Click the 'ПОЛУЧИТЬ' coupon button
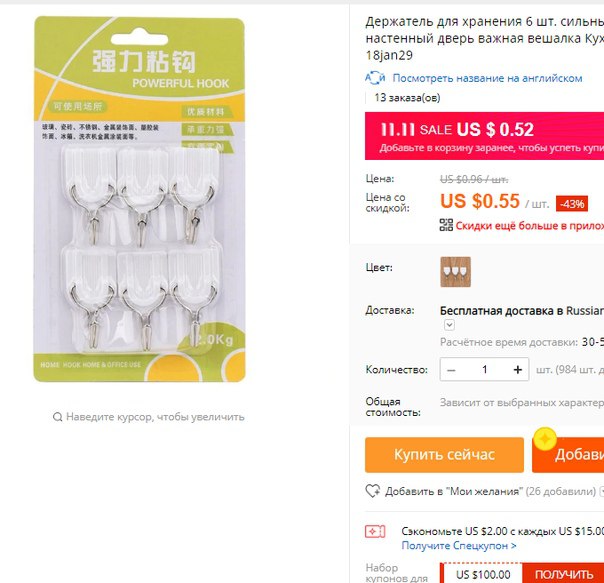This screenshot has height=583, width=604. pyautogui.click(x=563, y=574)
